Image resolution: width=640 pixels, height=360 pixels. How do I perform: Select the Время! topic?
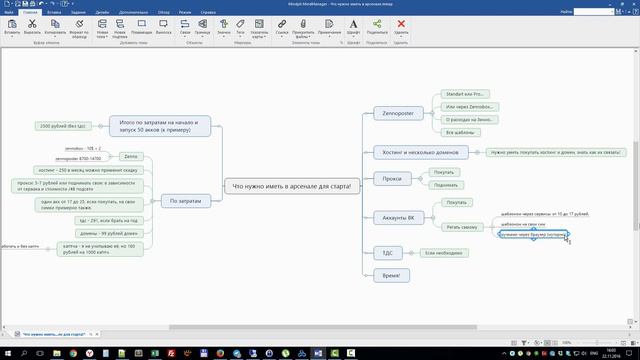[391, 276]
